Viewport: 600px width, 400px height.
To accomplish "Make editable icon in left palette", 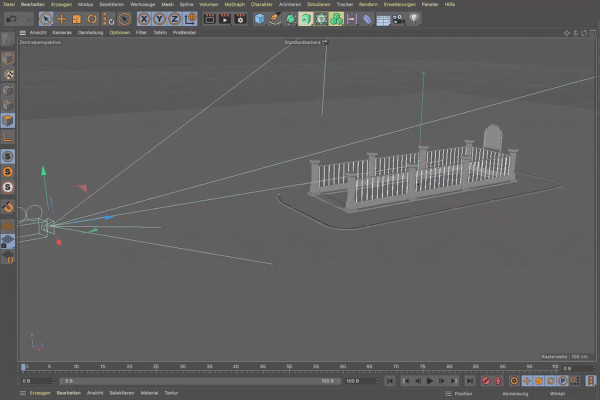I will coord(8,39).
